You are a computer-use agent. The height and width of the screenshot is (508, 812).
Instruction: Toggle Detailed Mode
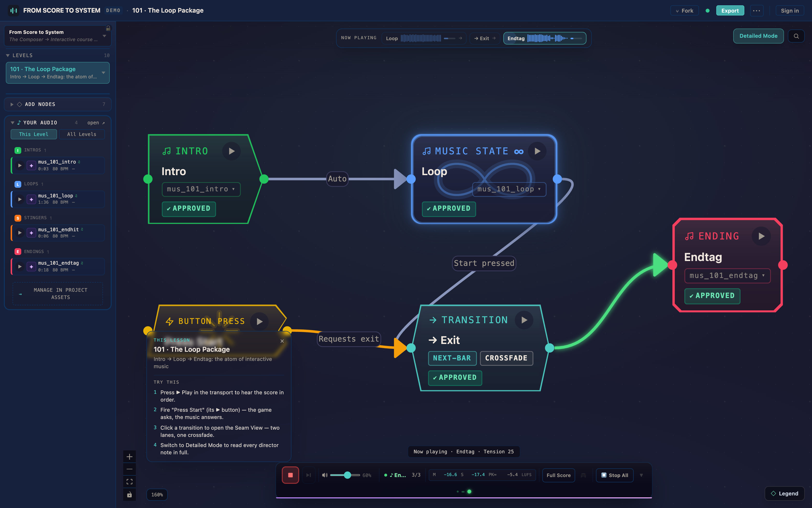[x=758, y=36]
